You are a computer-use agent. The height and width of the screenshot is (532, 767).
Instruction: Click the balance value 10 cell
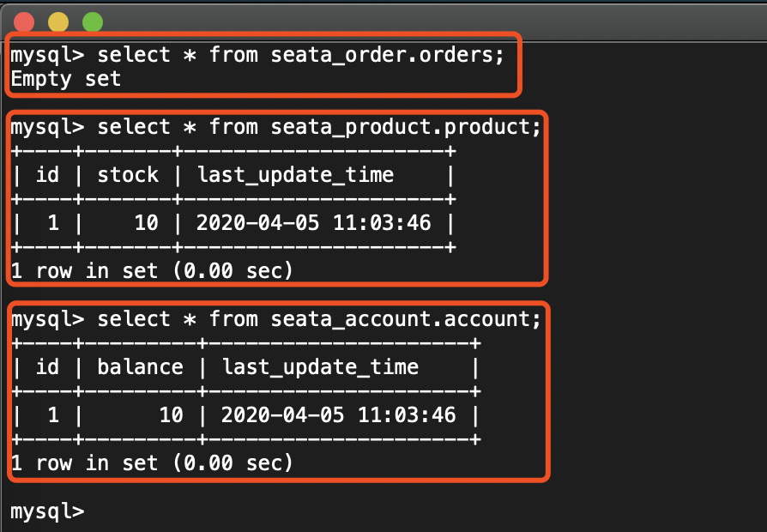[x=172, y=415]
